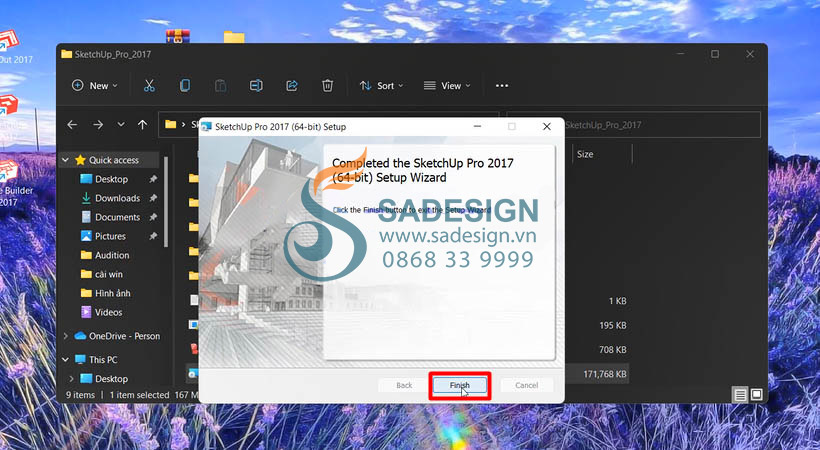Click the disabled Back button in setup

click(404, 385)
